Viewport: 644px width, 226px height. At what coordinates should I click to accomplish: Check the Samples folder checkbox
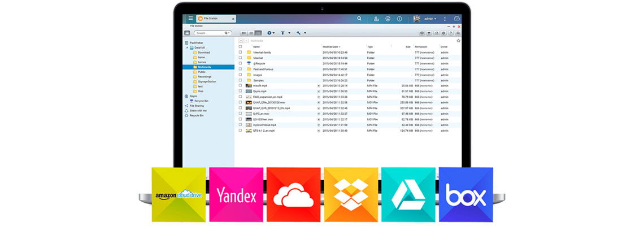pos(240,80)
